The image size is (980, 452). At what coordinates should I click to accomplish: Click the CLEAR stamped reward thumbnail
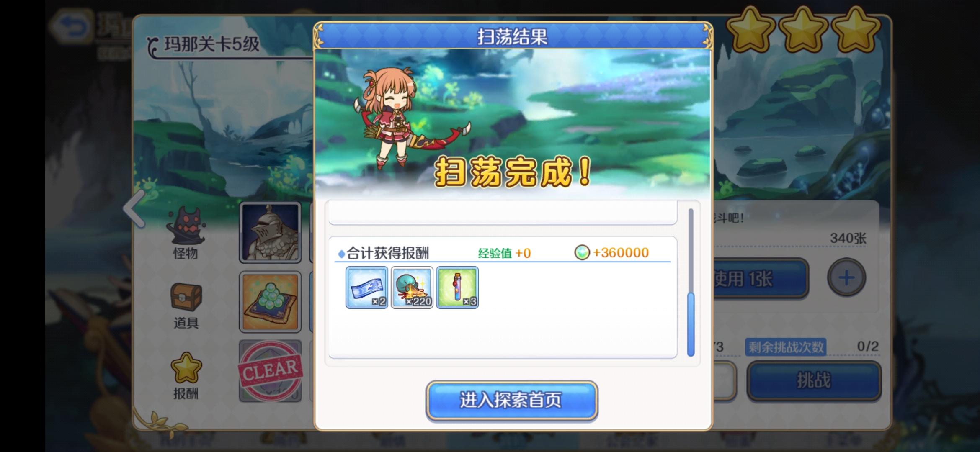click(270, 371)
